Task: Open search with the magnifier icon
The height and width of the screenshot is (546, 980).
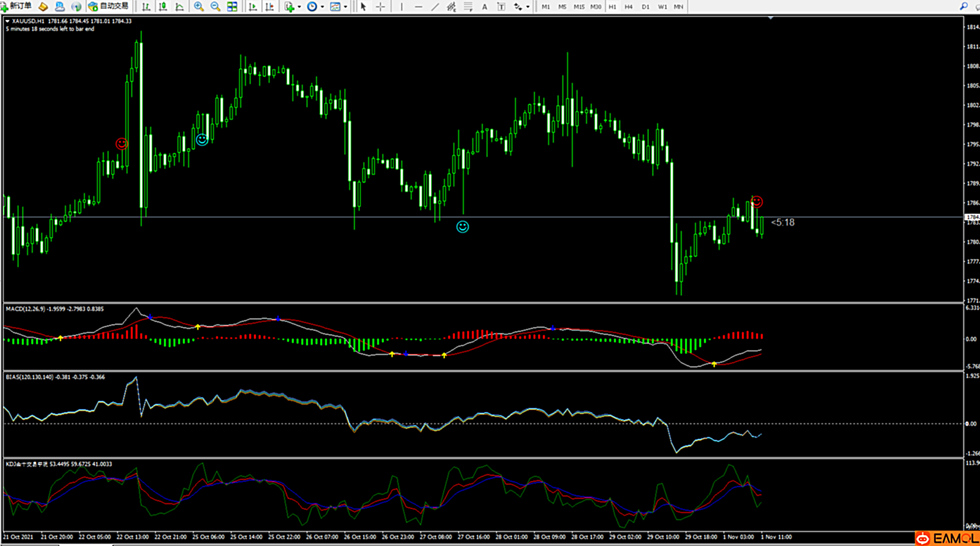Action: tap(963, 7)
